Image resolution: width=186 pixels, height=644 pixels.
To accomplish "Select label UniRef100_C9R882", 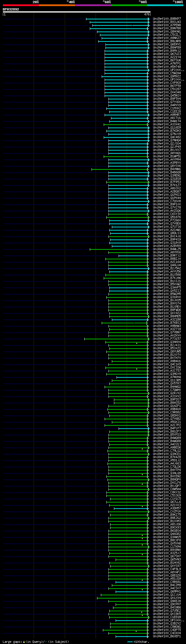I will tap(167, 412).
